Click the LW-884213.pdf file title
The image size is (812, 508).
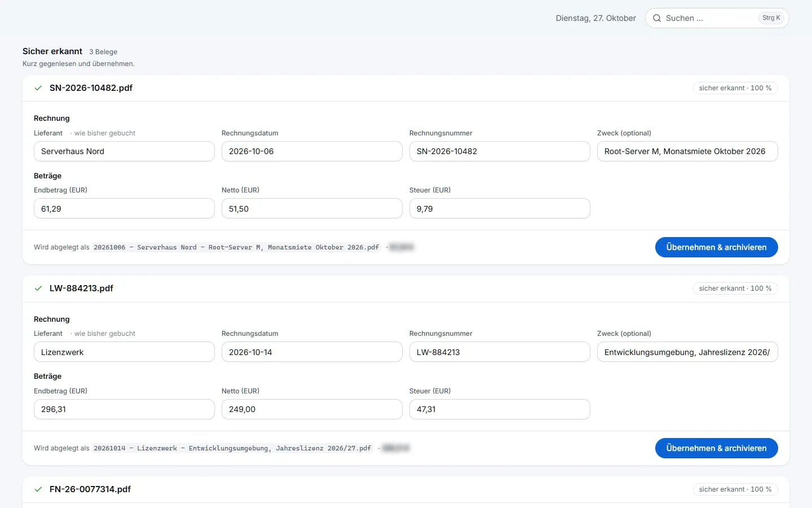pyautogui.click(x=81, y=288)
